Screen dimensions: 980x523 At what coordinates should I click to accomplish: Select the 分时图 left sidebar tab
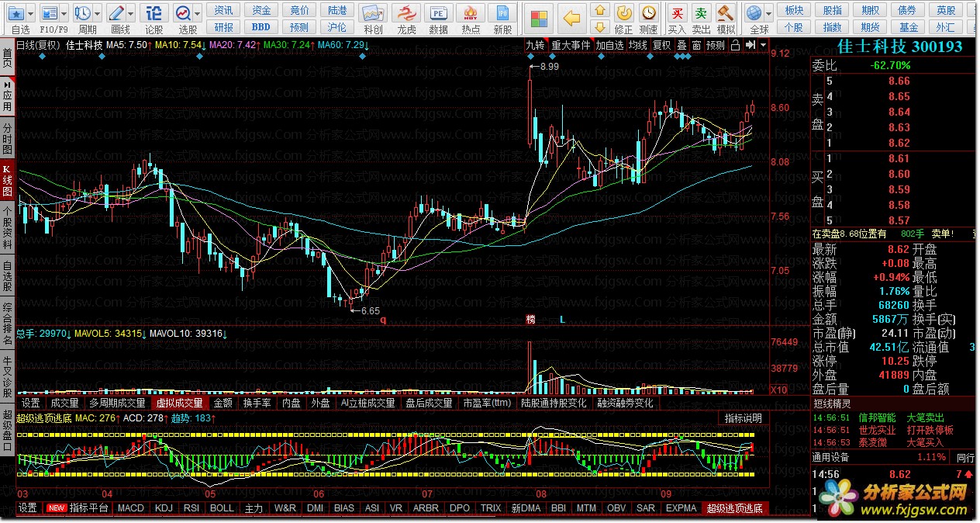(x=7, y=138)
